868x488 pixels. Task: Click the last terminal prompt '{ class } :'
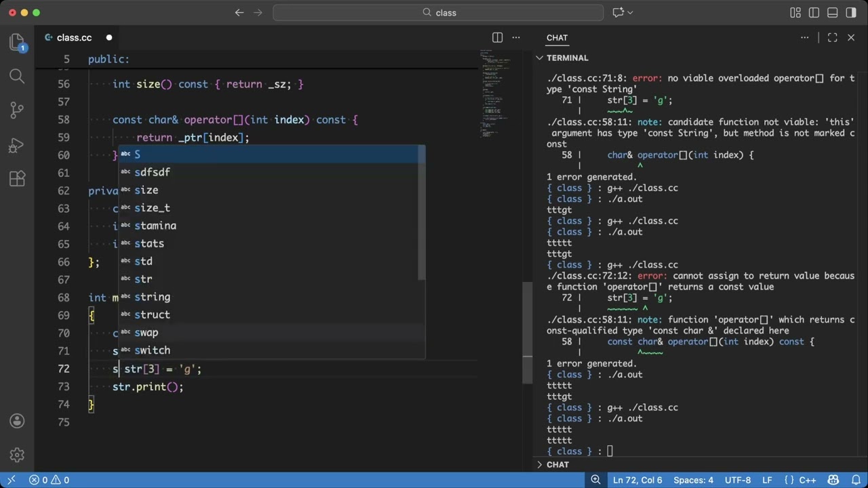point(575,451)
